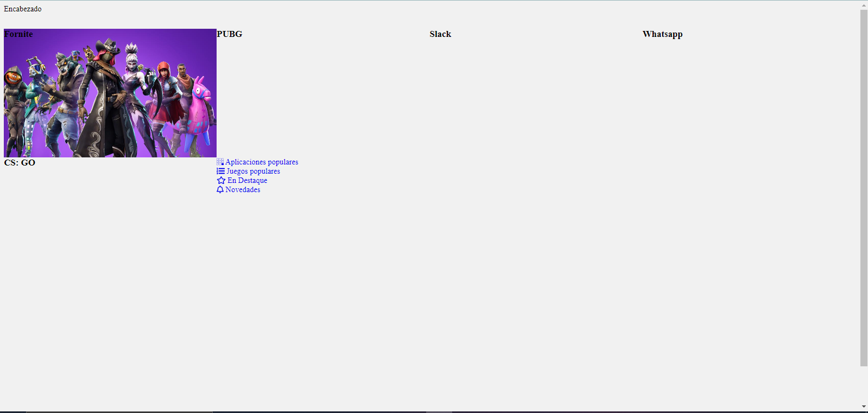Click the star icon beside En Destaque

221,180
